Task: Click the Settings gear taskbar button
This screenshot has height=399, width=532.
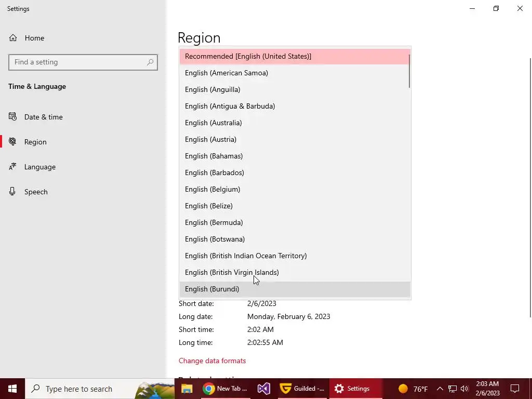Action: [x=355, y=389]
